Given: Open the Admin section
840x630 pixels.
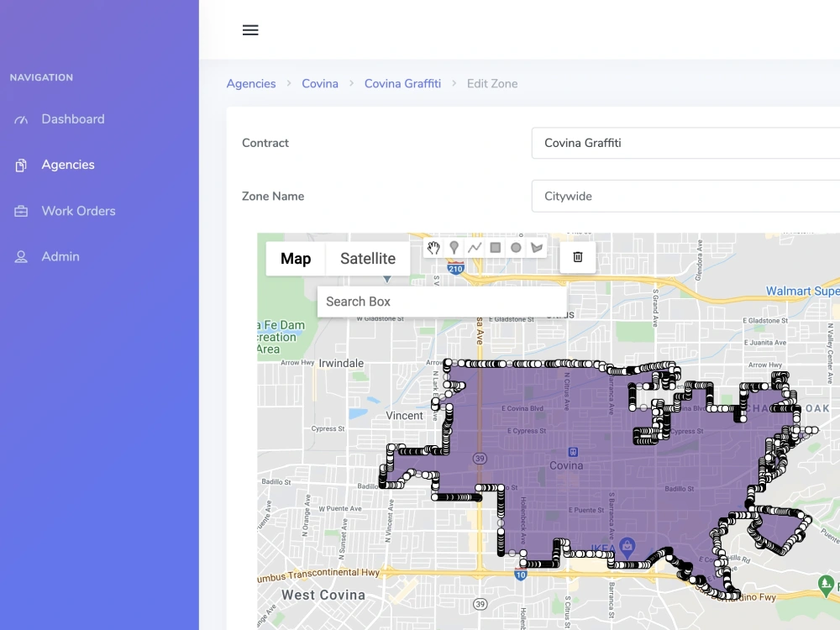Looking at the screenshot, I should tap(60, 256).
